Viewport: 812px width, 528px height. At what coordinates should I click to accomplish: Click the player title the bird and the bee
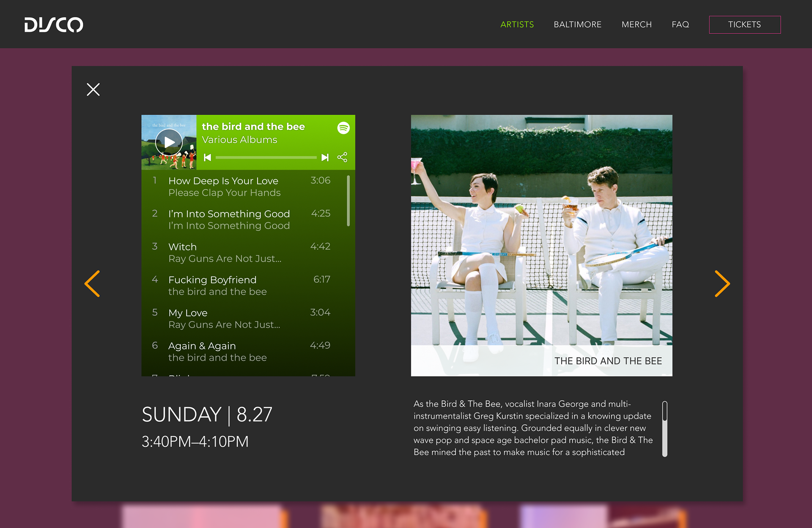(x=253, y=126)
